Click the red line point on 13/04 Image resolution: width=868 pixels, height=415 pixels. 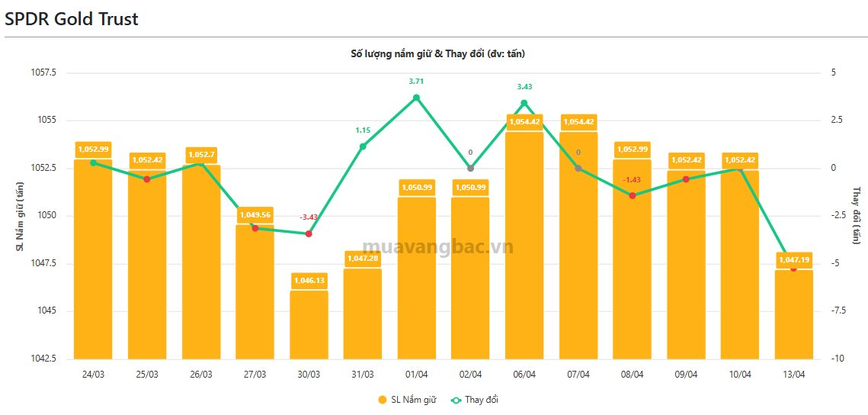[x=793, y=269]
